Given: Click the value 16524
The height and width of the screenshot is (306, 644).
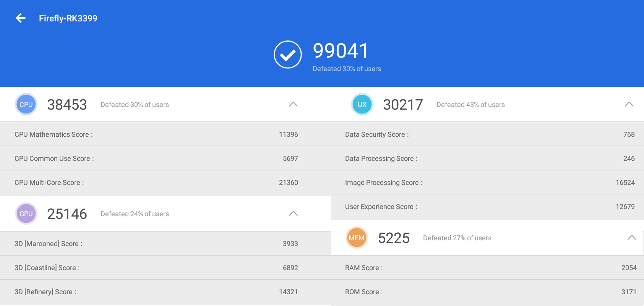Looking at the screenshot, I should [625, 183].
